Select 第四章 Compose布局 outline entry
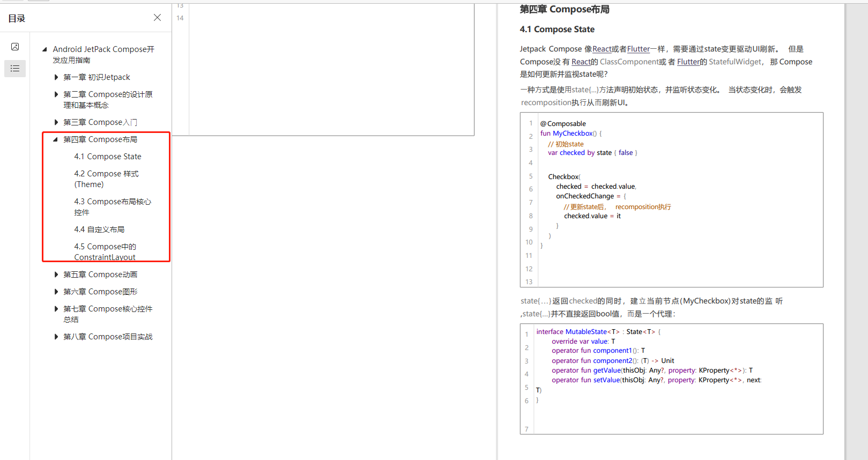The image size is (868, 460). [100, 139]
